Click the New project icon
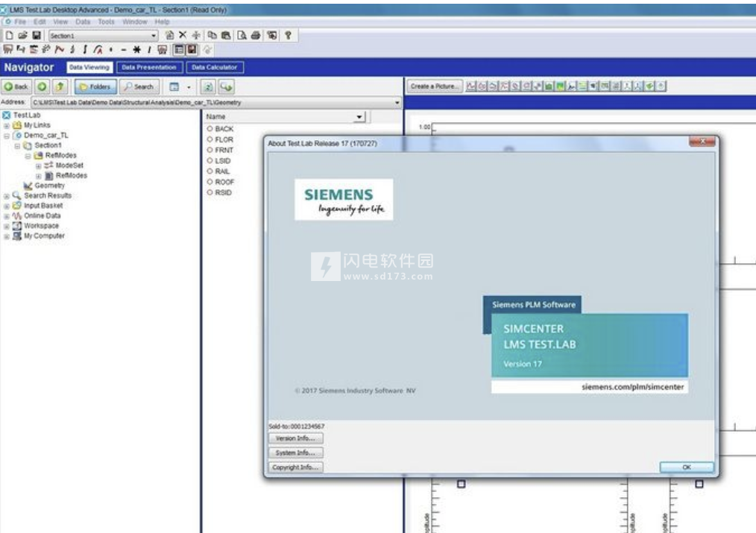Viewport: 756px width, 533px height. click(x=9, y=35)
